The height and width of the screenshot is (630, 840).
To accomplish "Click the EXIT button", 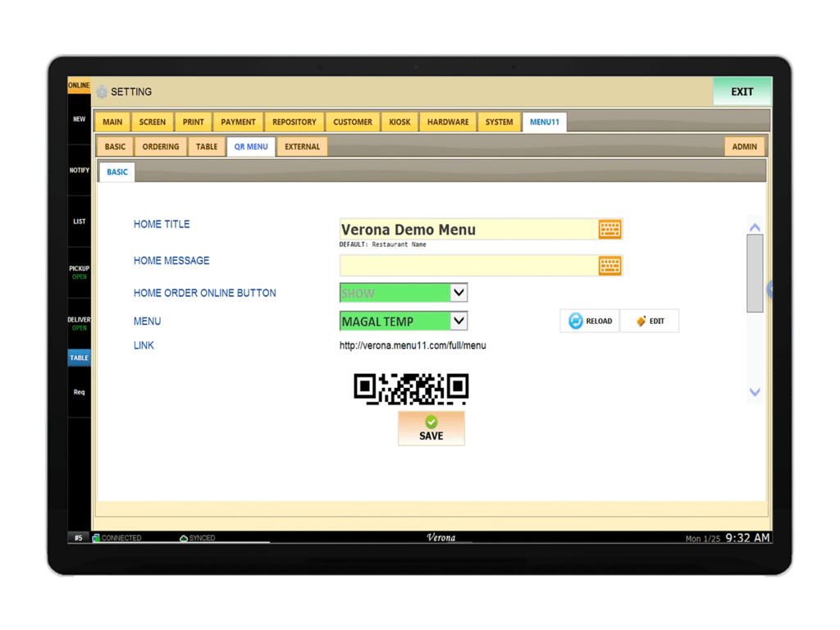I will coord(742,92).
